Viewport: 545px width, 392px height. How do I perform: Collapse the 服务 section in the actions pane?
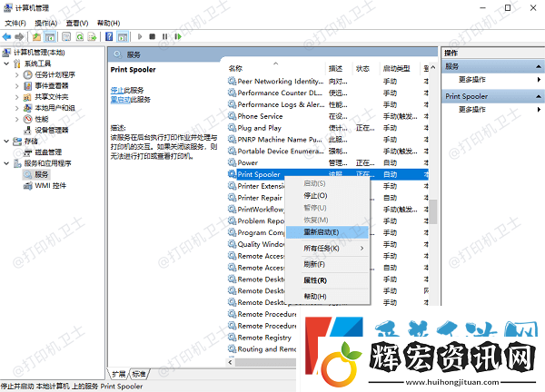tap(538, 66)
